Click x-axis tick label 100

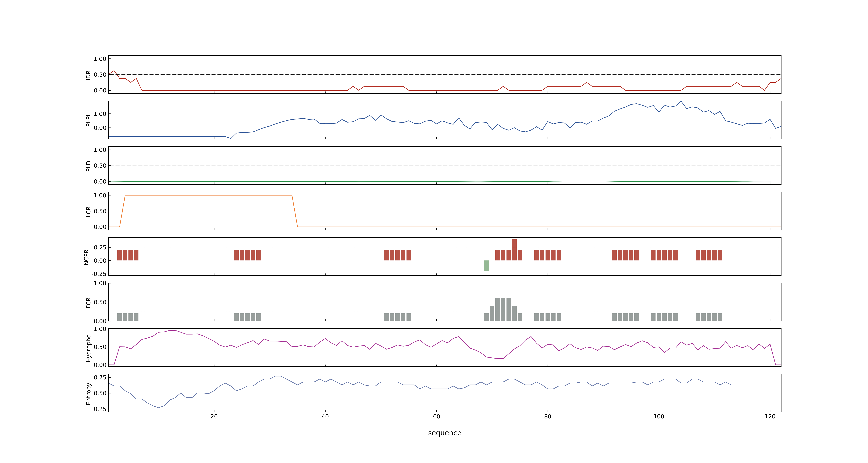click(659, 416)
